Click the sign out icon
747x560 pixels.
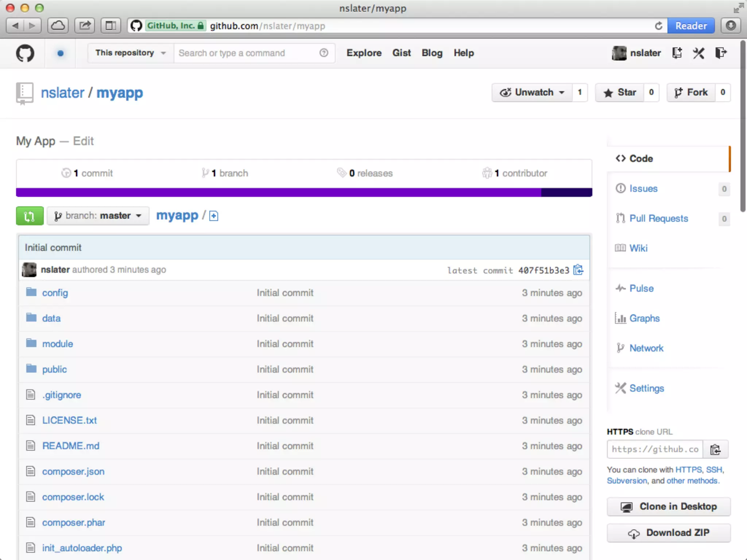[721, 53]
